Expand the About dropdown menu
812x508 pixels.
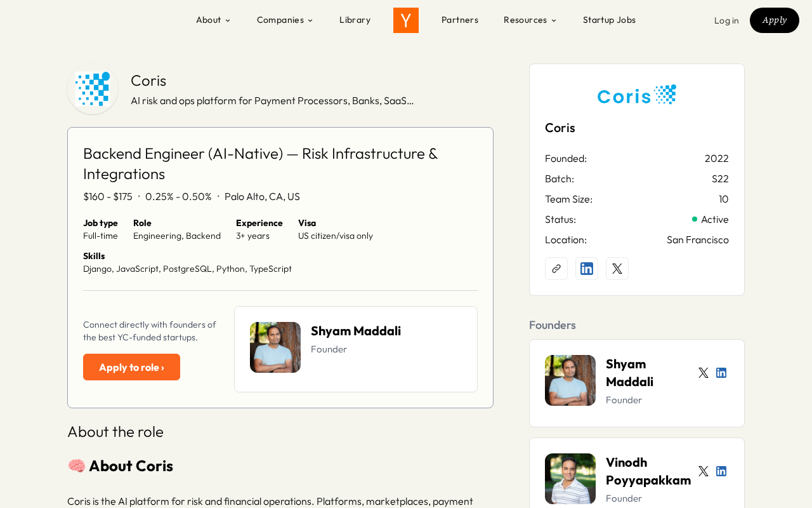pyautogui.click(x=213, y=20)
